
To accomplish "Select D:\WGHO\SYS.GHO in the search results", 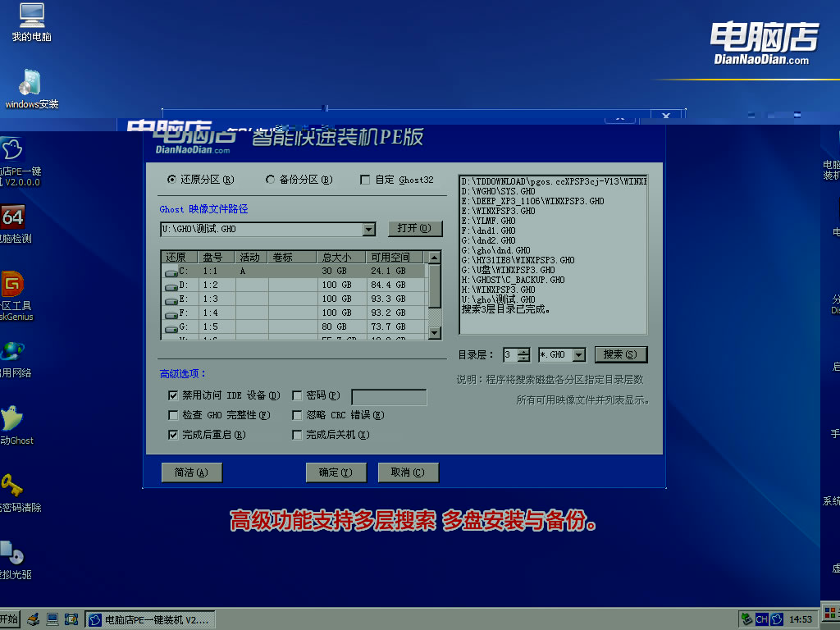I will coord(498,191).
